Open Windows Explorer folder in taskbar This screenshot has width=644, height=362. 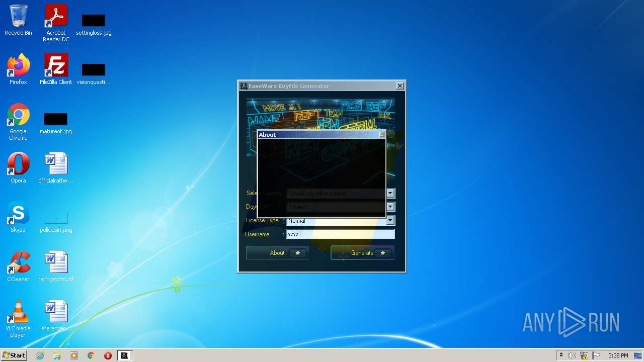[57, 355]
